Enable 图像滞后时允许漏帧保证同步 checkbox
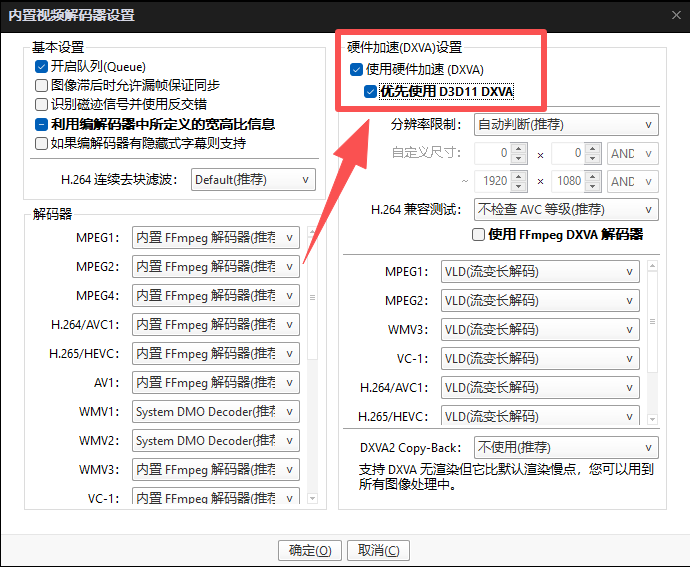This screenshot has height=567, width=690. tap(42, 86)
